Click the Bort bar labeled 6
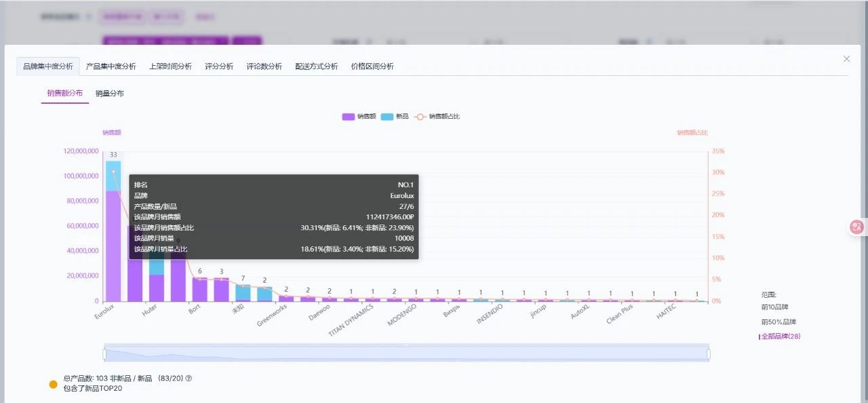The height and width of the screenshot is (403, 868). click(x=199, y=290)
